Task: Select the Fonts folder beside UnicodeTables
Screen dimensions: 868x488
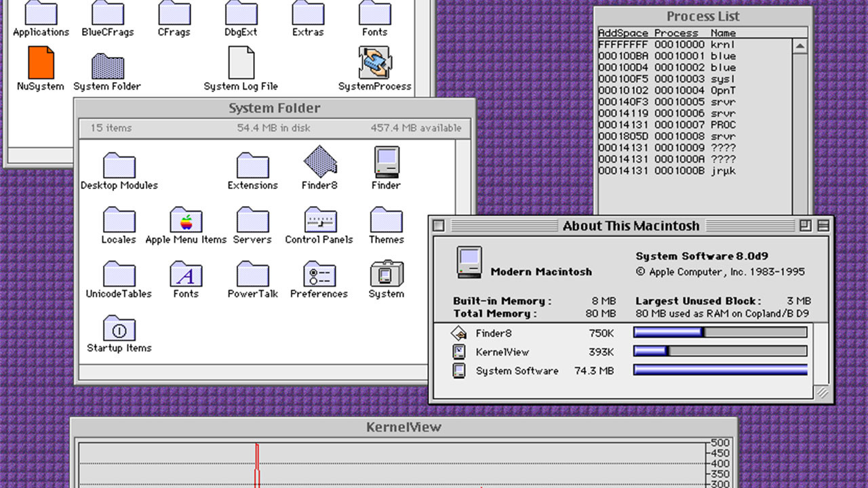Action: (186, 274)
